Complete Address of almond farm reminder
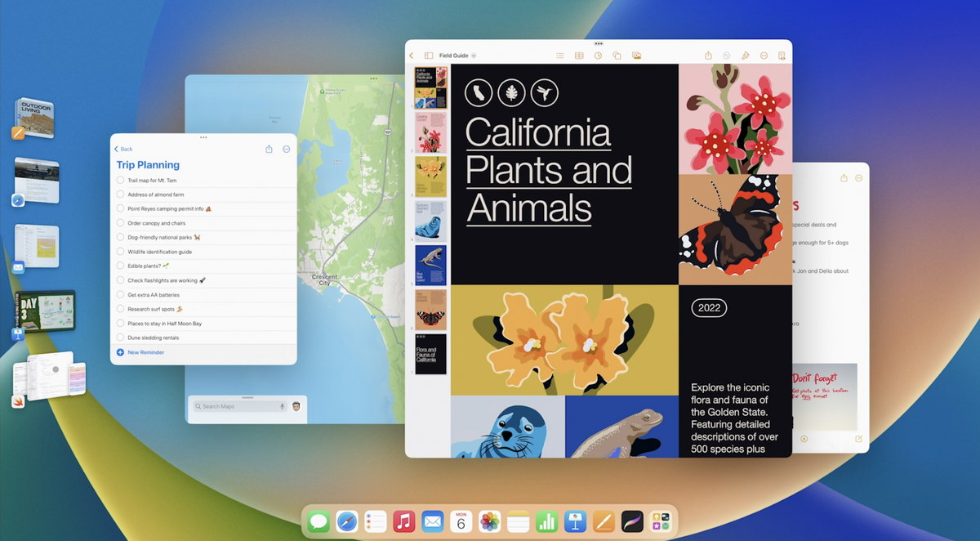This screenshot has height=541, width=980. pyautogui.click(x=120, y=194)
